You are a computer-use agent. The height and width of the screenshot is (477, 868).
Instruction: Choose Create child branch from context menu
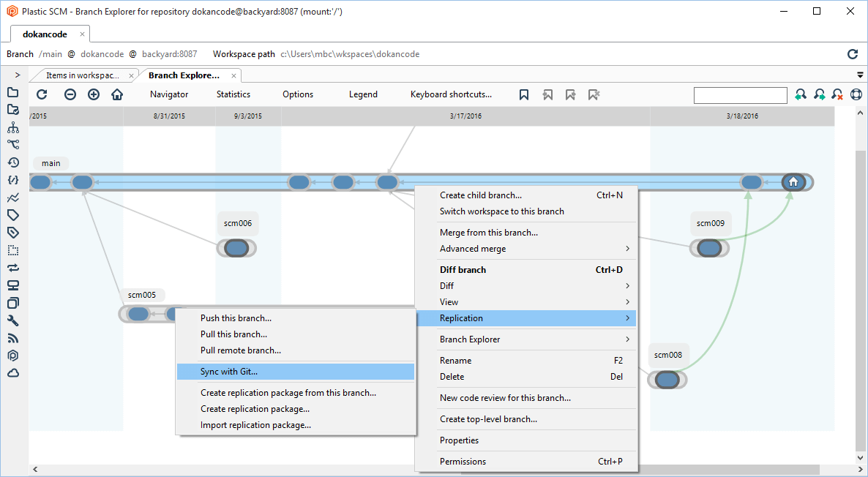481,195
